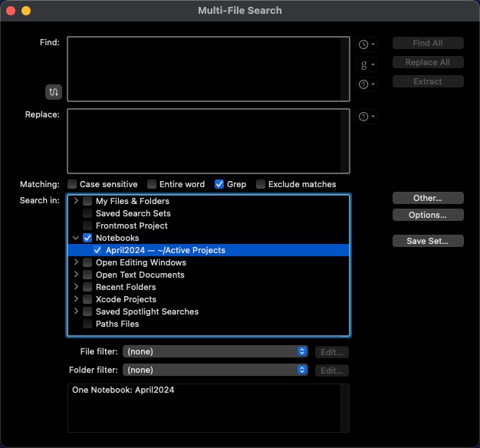Check Frontmost Project source
This screenshot has width=480, height=448.
87,226
